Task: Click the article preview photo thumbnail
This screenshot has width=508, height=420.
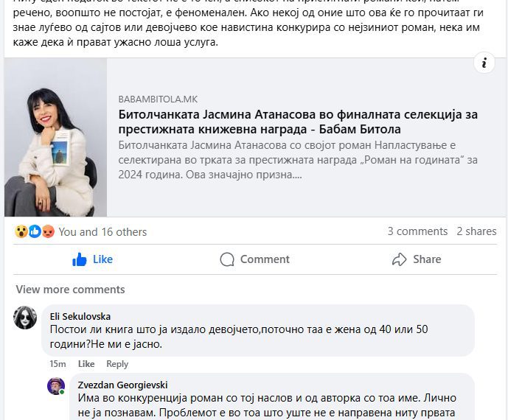Action: [x=55, y=137]
